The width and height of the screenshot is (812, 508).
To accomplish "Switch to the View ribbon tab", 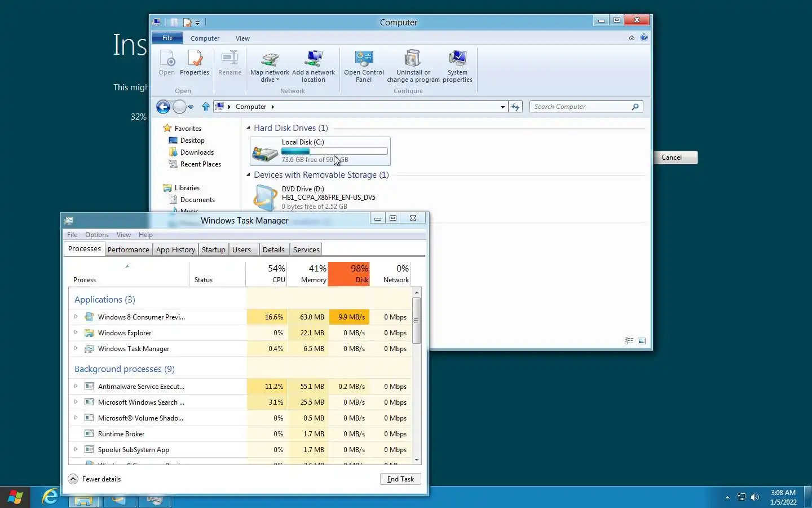I will 242,38.
